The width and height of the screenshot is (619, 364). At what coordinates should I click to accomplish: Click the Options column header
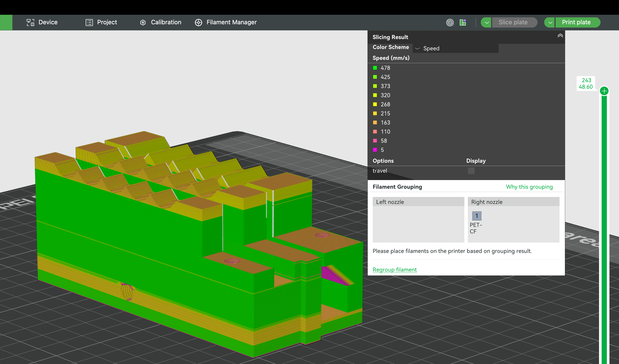[x=383, y=161]
